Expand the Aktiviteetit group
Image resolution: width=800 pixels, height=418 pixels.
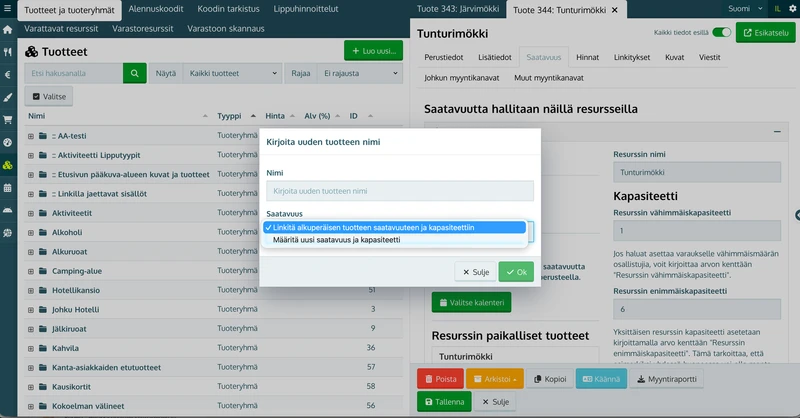[x=31, y=213]
